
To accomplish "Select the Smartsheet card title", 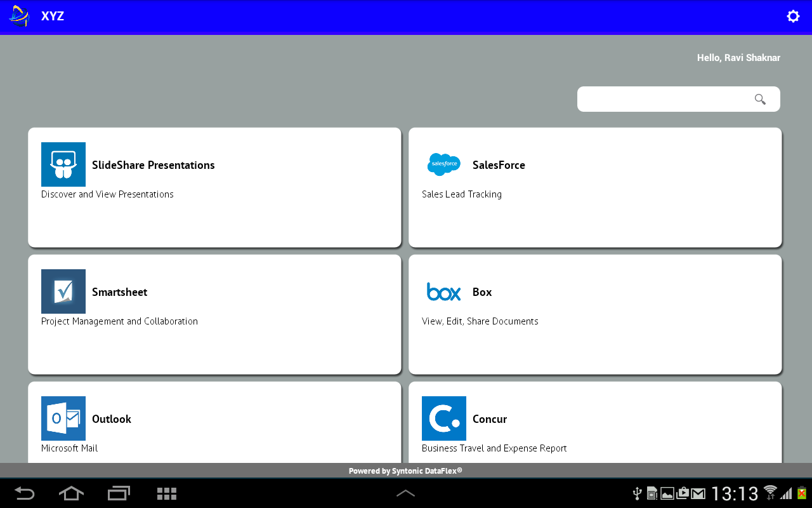I will 119,292.
